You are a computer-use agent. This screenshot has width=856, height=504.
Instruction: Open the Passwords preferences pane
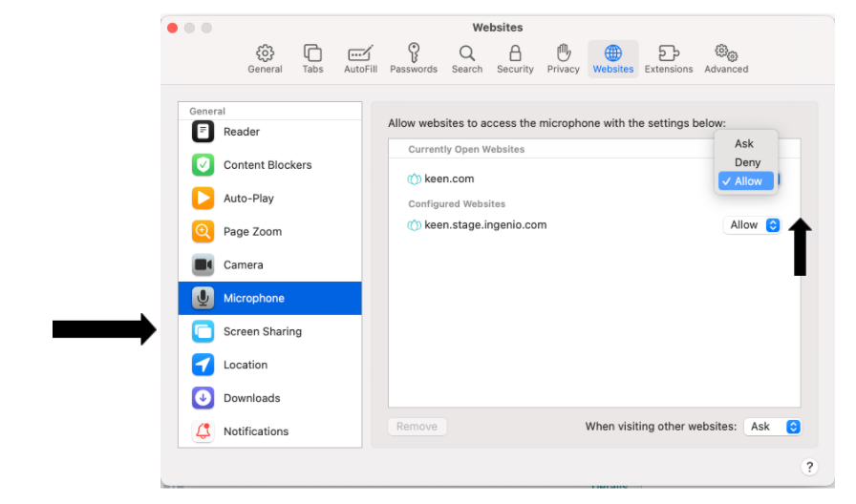[414, 58]
